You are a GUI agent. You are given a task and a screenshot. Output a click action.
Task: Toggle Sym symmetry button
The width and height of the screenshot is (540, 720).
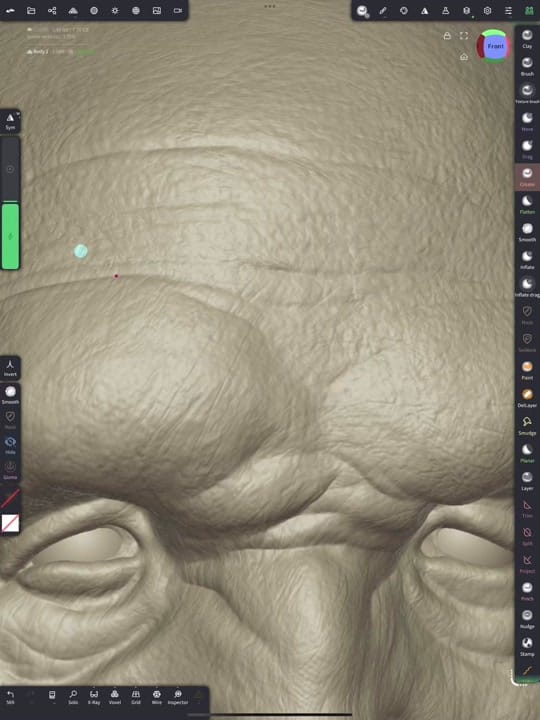(10, 122)
